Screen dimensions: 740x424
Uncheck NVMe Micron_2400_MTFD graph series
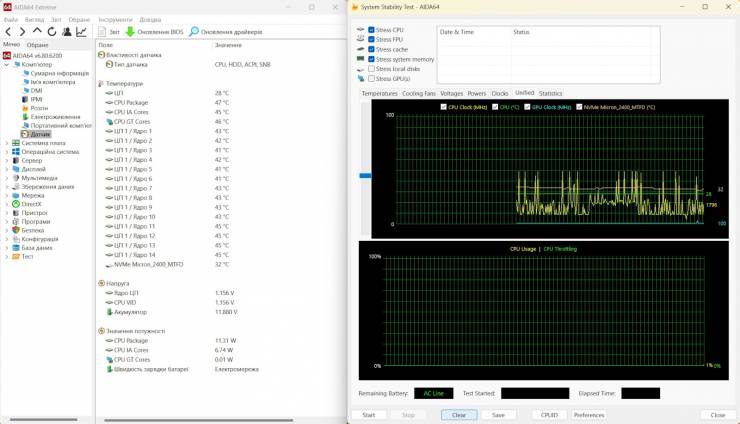579,107
